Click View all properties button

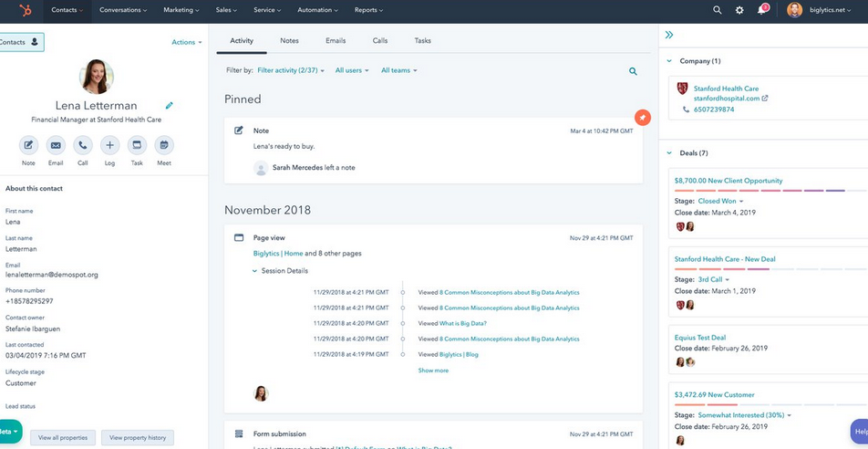(x=63, y=437)
